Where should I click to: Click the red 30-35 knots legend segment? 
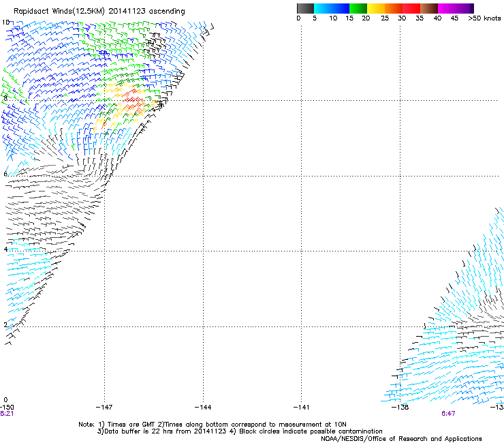pyautogui.click(x=411, y=8)
